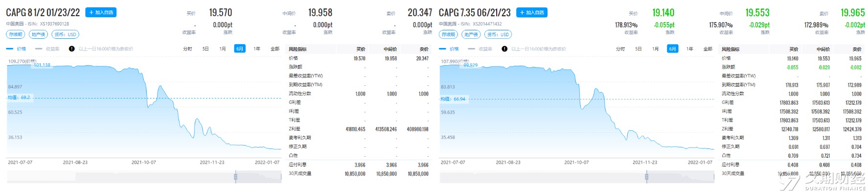Click the 地产债 tag on right bond

[471, 34]
